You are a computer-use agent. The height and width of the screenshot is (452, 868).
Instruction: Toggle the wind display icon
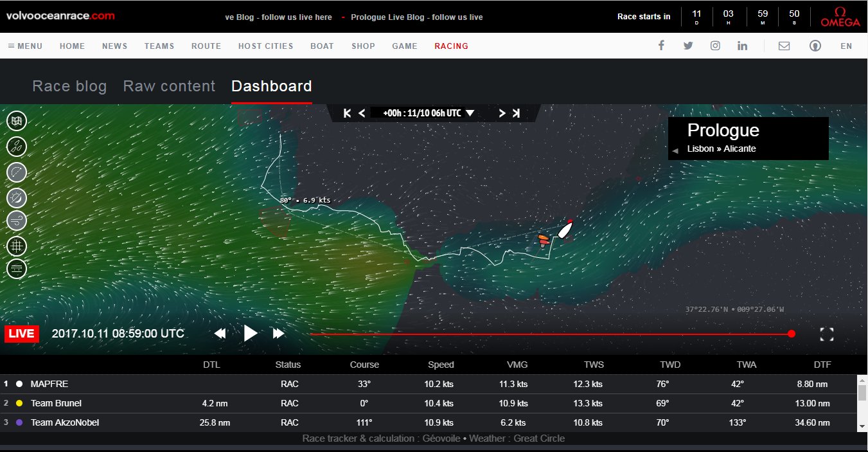17,221
